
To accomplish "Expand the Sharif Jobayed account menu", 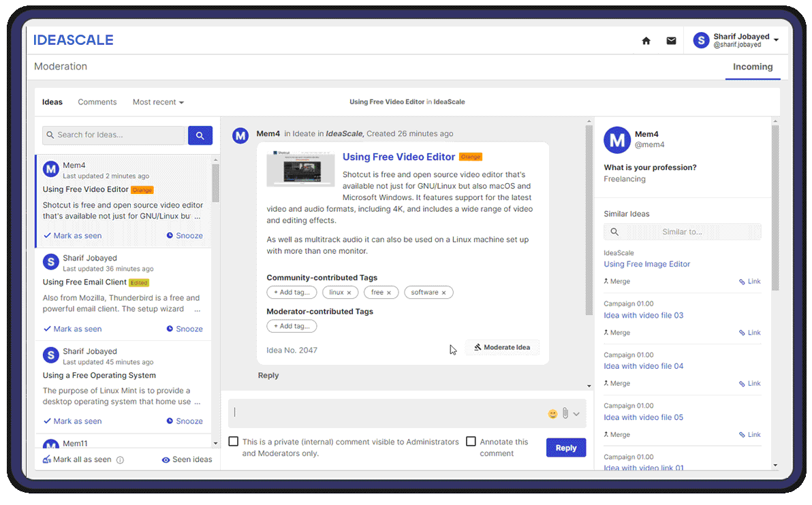I will 776,41.
